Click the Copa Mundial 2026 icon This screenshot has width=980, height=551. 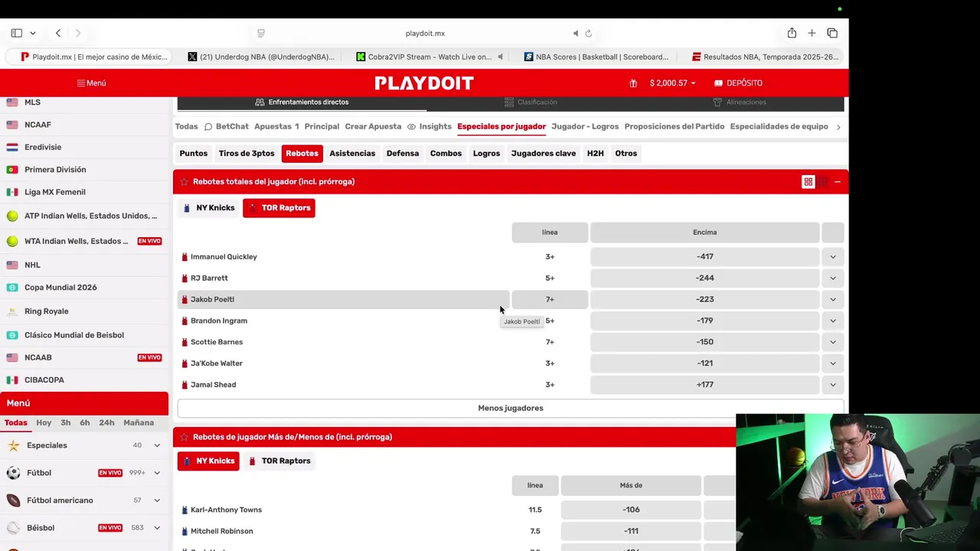tap(12, 288)
